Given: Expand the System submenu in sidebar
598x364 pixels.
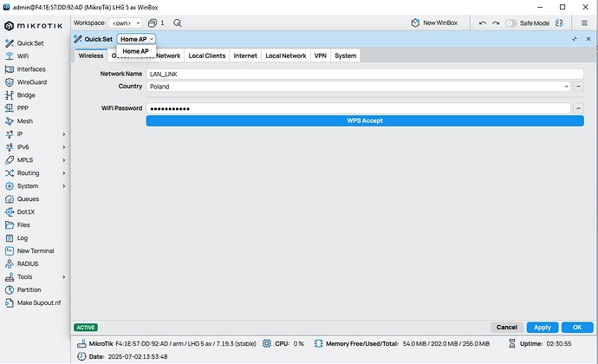Looking at the screenshot, I should 63,185.
